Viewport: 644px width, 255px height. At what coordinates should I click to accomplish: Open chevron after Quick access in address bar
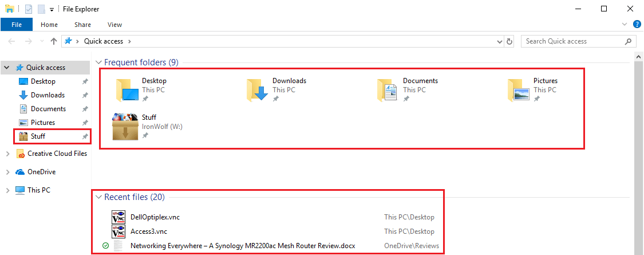130,41
